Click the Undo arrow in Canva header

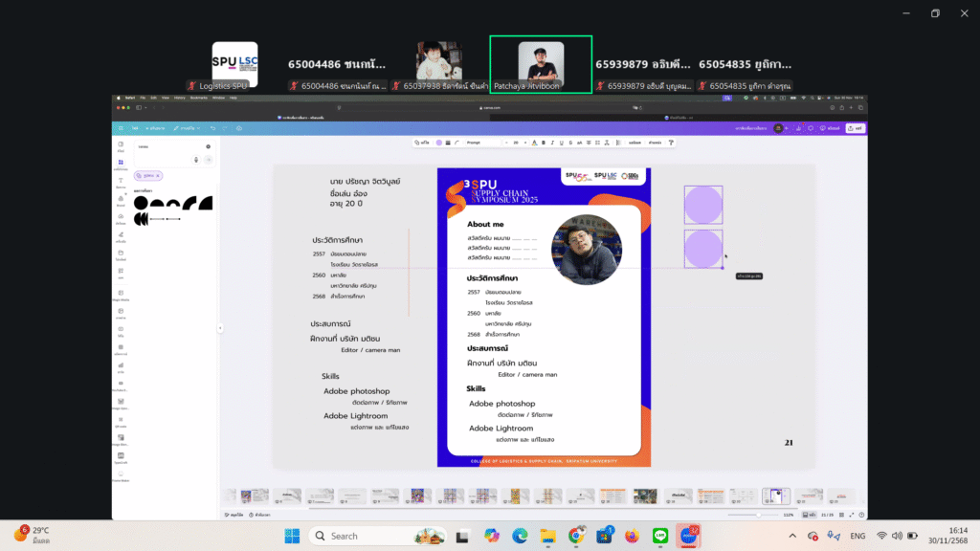coord(212,127)
